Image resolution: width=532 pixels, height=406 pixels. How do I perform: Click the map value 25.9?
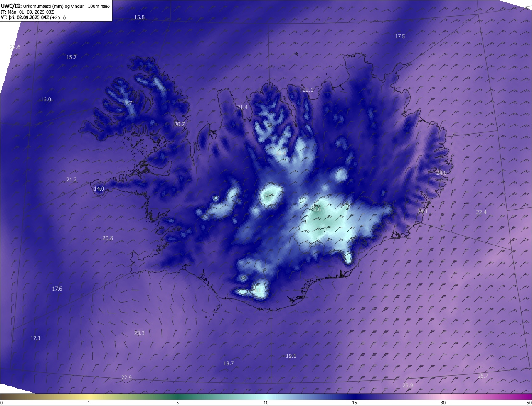(x=408, y=385)
